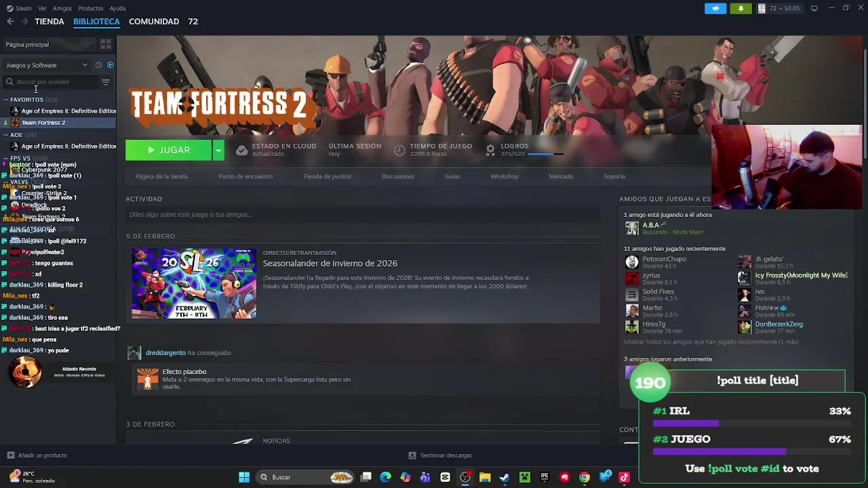Screen dimensions: 868x488
Task: Open Página de la tienda link
Action: tap(161, 176)
